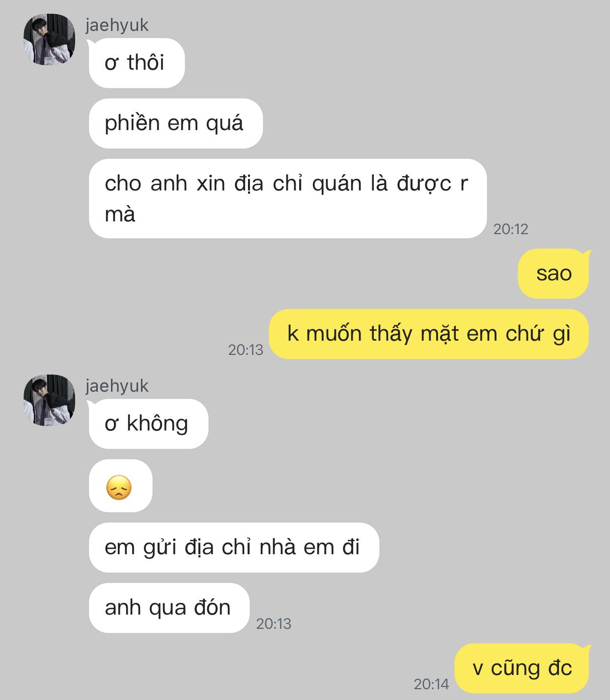This screenshot has width=610, height=700.
Task: Tap the "cho anh xin địa chỉ quán" bubble
Action: [x=288, y=198]
